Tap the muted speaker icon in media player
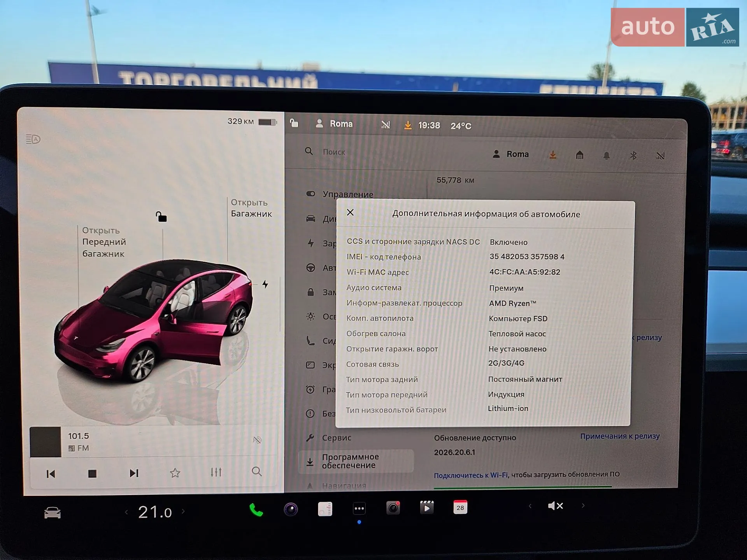 tap(257, 440)
